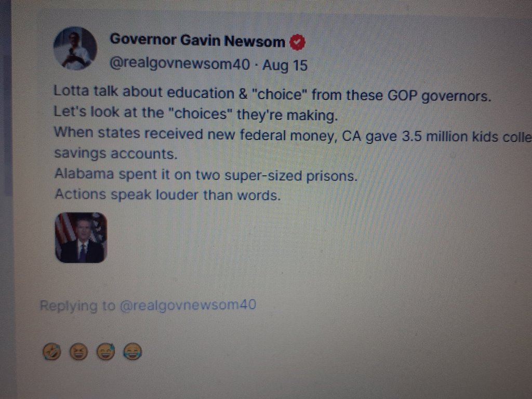The width and height of the screenshot is (532, 399).
Task: Click the grinning sweat face emoji
Action: pyautogui.click(x=105, y=351)
